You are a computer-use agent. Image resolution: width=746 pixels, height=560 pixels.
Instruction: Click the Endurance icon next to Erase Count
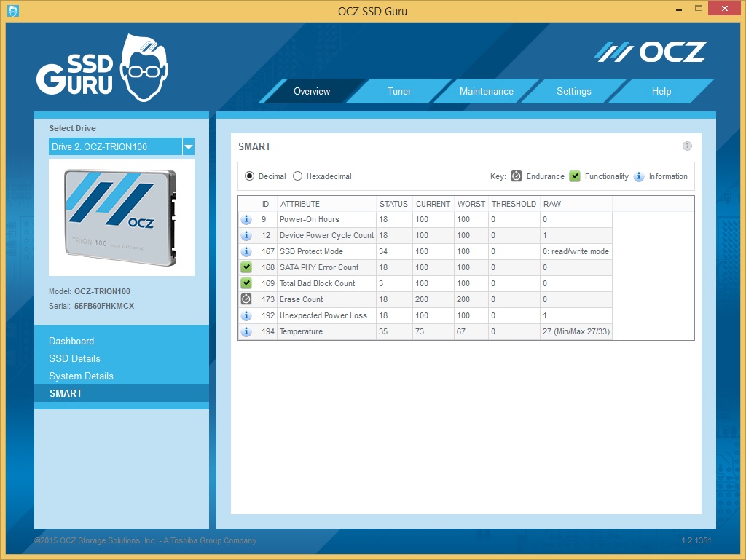tap(246, 299)
